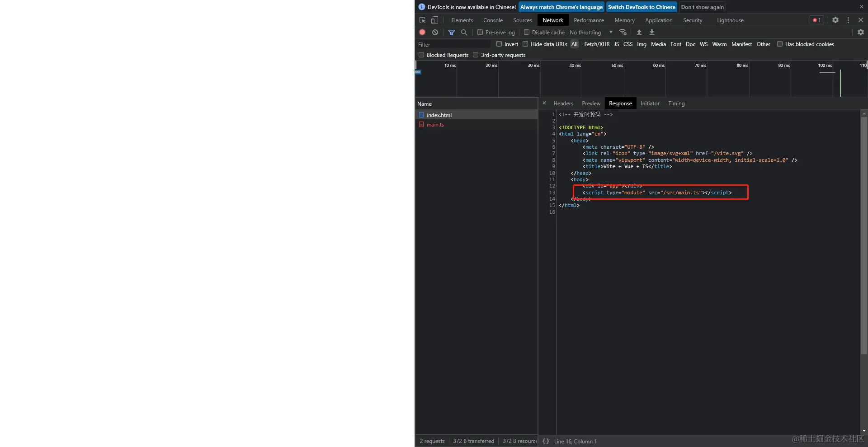Filter requests by Manifest type
868x447 pixels.
point(741,44)
